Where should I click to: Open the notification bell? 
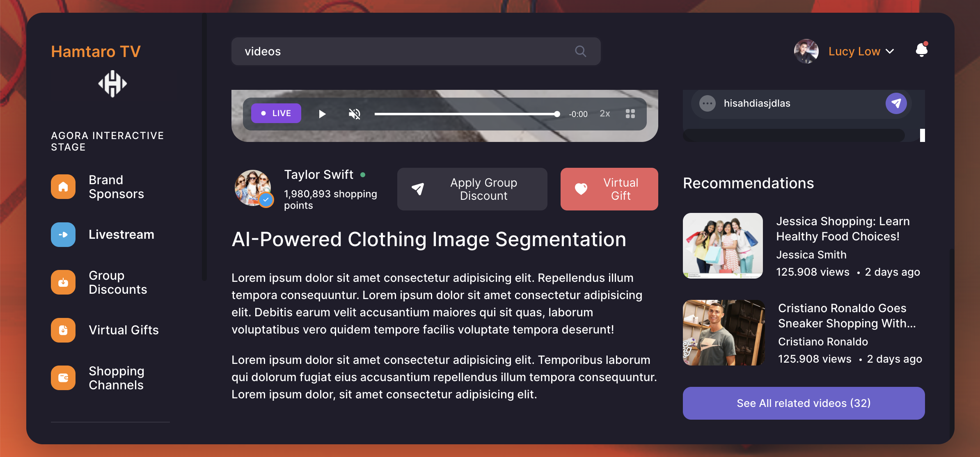tap(922, 50)
